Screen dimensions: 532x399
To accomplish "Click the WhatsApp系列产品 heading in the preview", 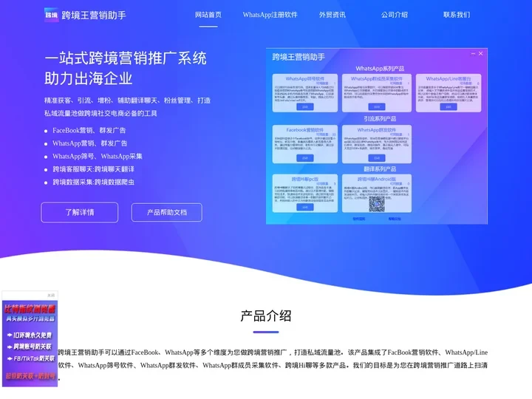I will coord(380,69).
